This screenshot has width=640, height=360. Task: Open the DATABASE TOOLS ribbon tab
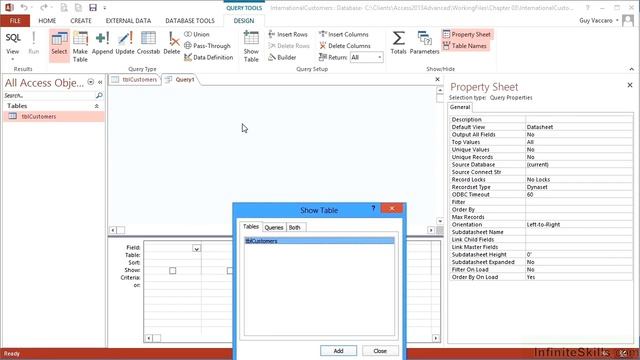click(190, 20)
